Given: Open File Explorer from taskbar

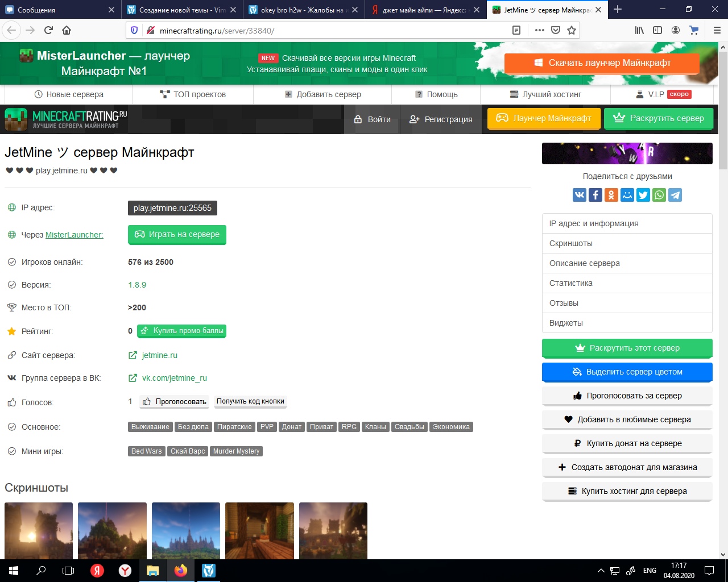Looking at the screenshot, I should pos(153,571).
